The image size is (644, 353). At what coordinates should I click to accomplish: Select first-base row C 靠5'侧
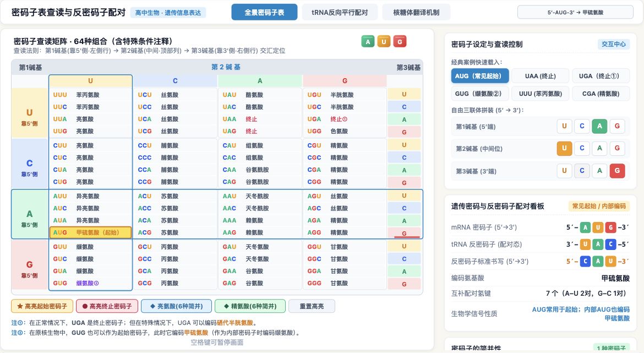[x=30, y=164]
